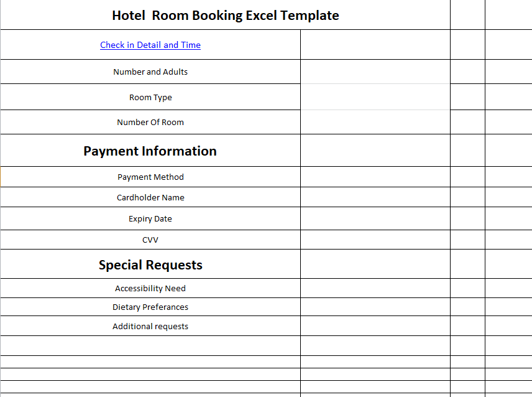Click the empty cell beside Cardholder Name
The height and width of the screenshot is (397, 532).
click(x=375, y=198)
